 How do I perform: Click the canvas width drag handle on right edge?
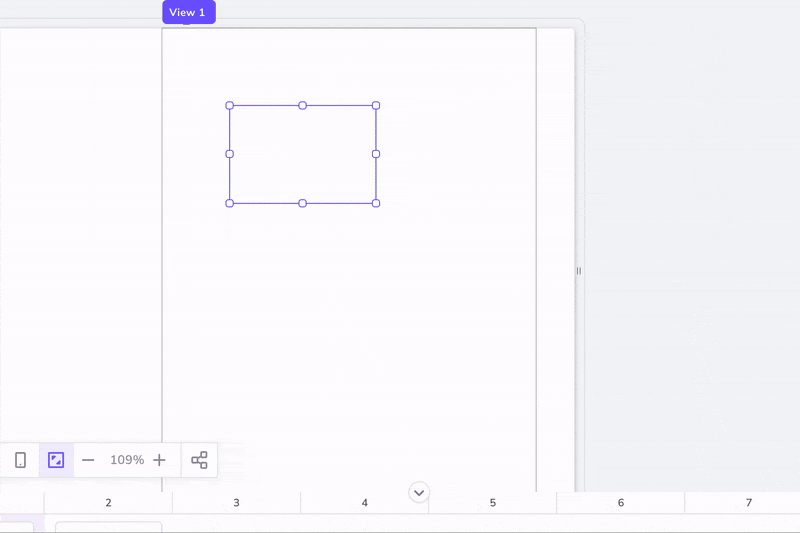tap(578, 271)
